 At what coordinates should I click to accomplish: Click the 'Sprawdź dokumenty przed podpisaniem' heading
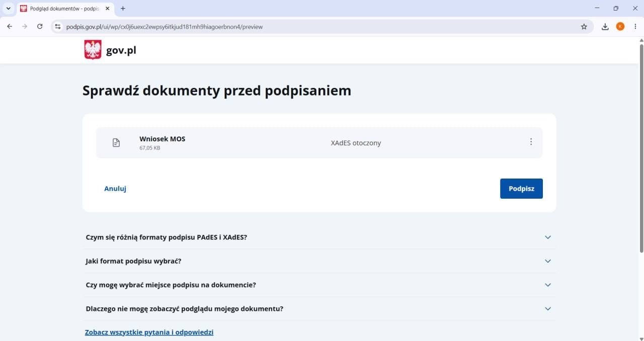pos(217,91)
